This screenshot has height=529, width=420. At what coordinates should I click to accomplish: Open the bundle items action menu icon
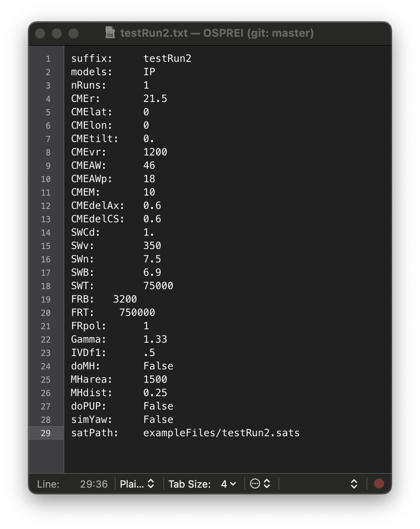click(260, 484)
